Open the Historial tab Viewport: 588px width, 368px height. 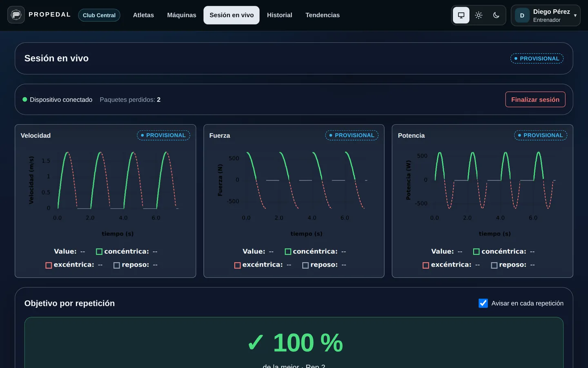coord(280,15)
